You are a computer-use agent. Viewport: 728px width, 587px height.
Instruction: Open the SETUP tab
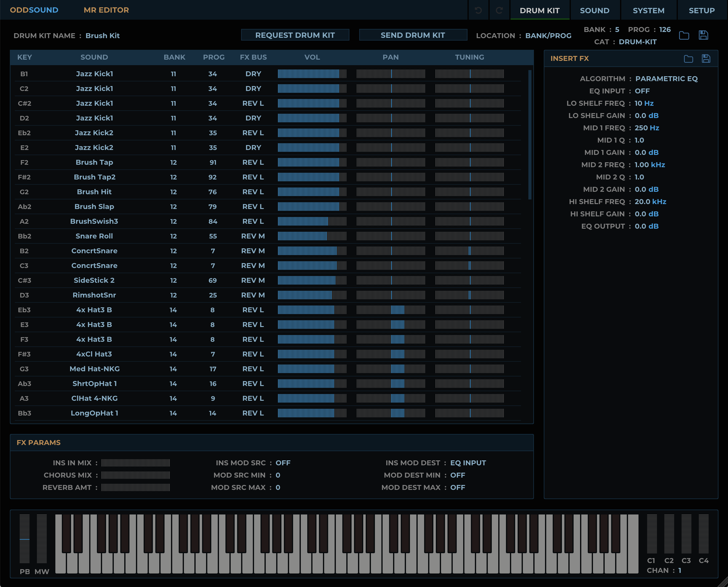pos(702,10)
